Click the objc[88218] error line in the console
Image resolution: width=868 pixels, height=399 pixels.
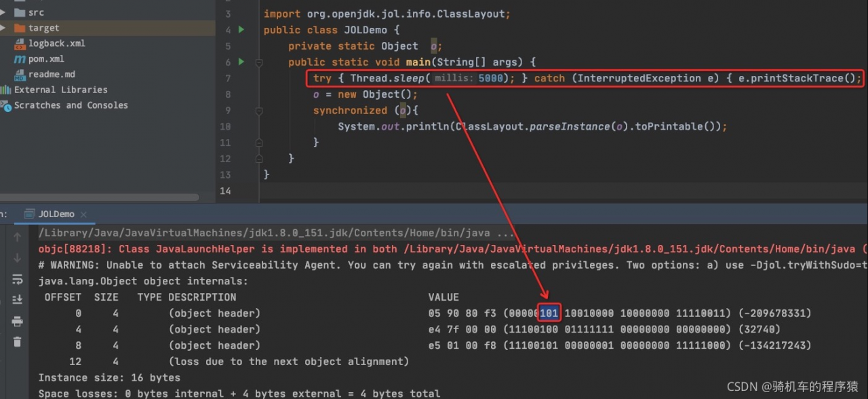coord(453,249)
